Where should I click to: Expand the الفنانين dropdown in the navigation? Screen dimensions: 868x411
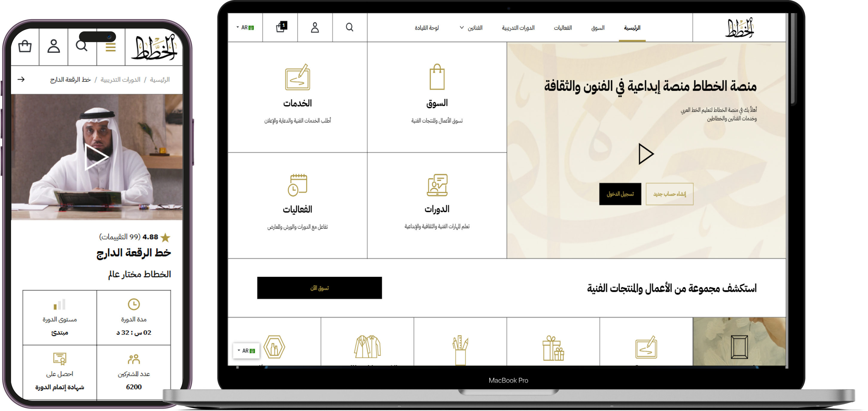pyautogui.click(x=471, y=27)
